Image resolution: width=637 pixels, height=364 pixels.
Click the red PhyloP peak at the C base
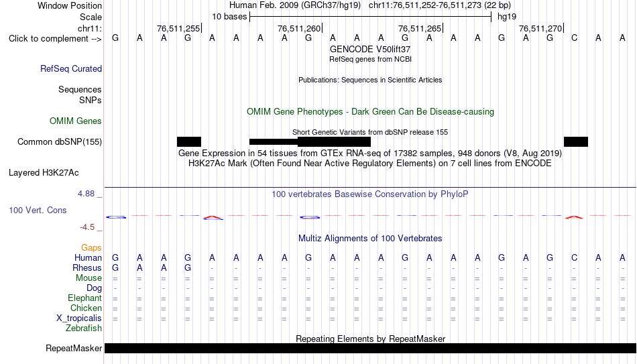(x=574, y=217)
